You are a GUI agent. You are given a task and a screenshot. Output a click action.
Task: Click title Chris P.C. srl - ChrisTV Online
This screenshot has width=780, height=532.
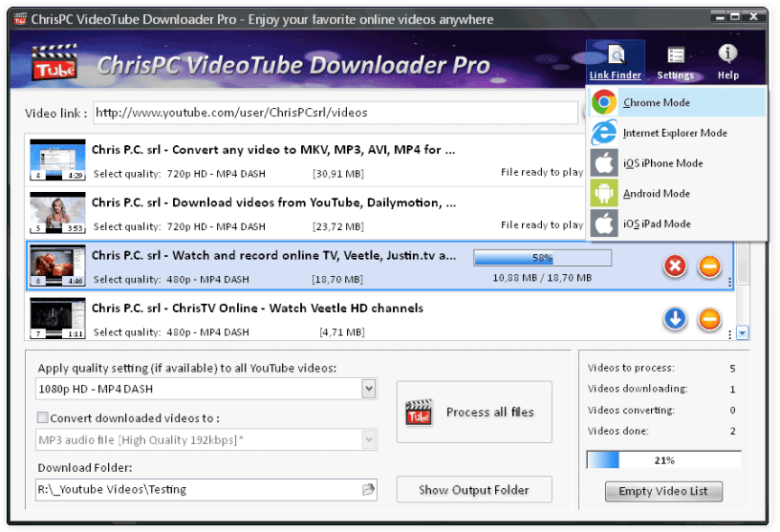pyautogui.click(x=257, y=309)
